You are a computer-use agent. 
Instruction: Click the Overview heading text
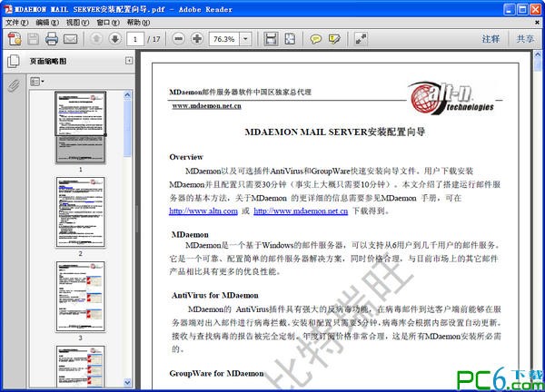[x=186, y=157]
